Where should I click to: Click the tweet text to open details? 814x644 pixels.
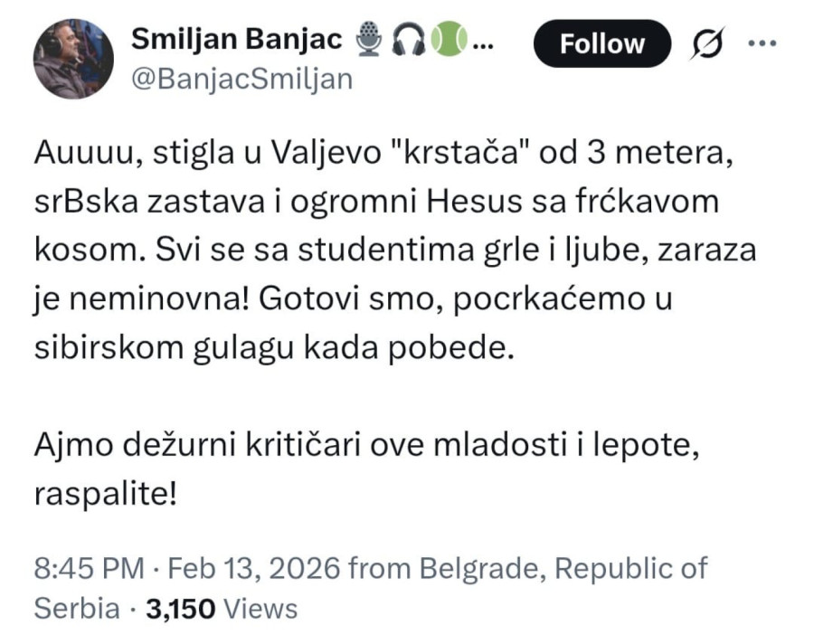pos(389,244)
